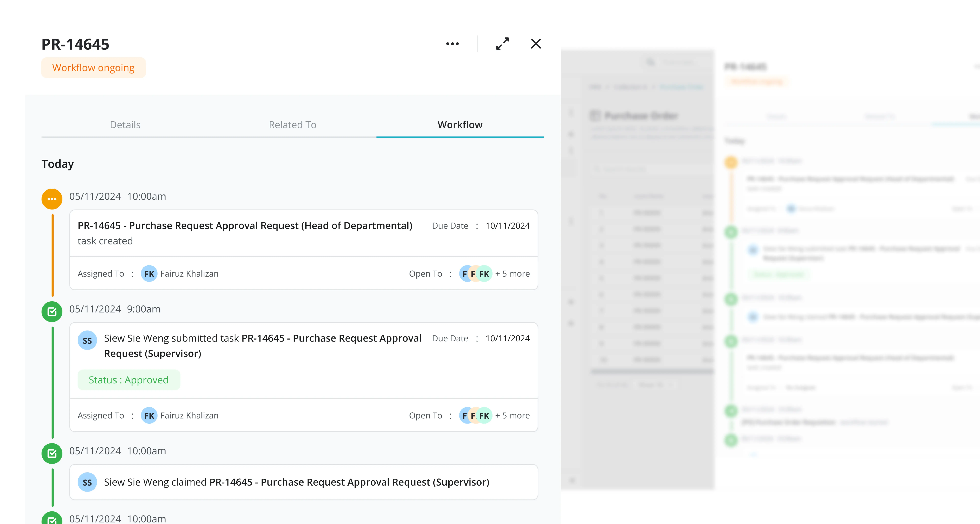The image size is (980, 524).
Task: Click the 10/11/2024 due date in the Head of Departmental card
Action: coord(507,226)
